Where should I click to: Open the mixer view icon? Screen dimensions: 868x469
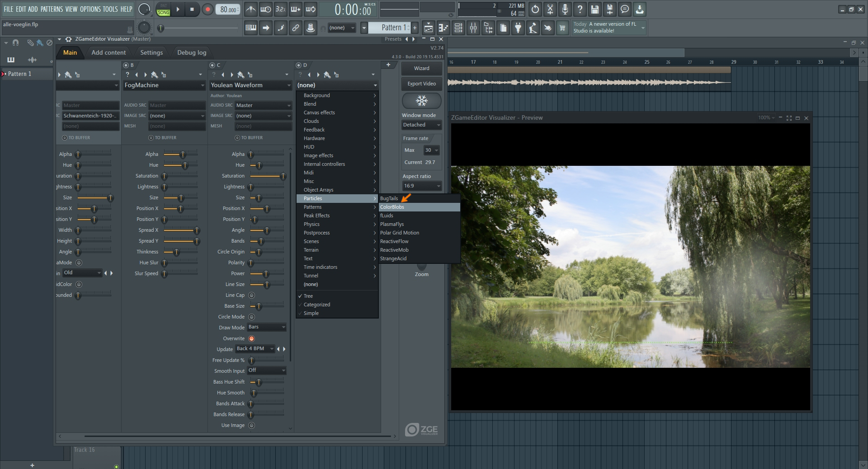coord(473,28)
